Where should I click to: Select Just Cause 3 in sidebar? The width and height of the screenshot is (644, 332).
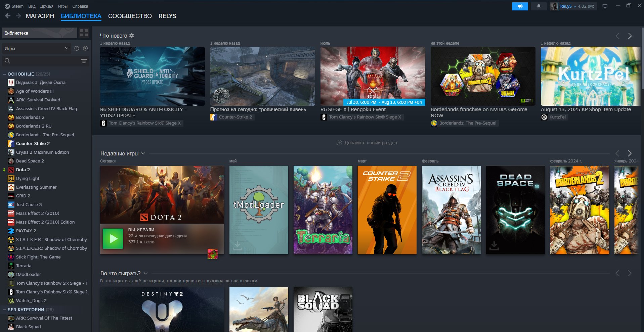pos(29,204)
